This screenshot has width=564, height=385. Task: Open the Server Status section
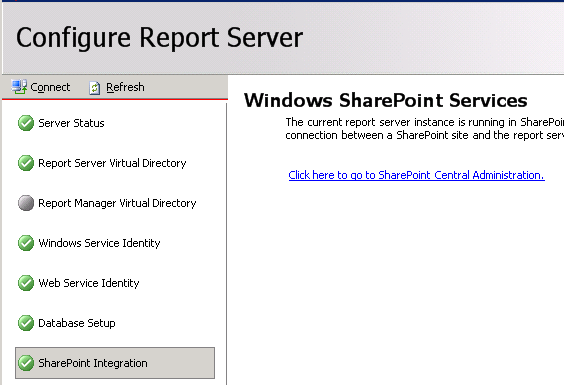point(71,123)
